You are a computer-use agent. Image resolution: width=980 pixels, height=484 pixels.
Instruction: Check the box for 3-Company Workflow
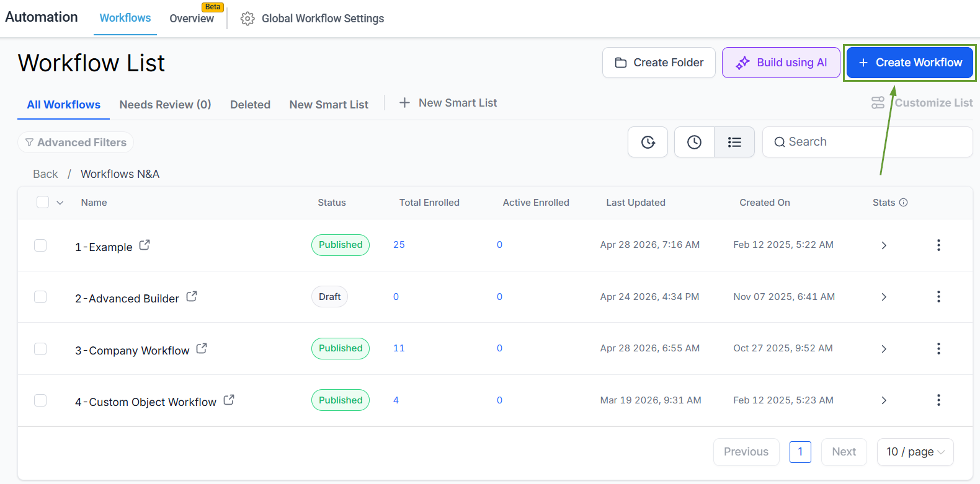click(40, 349)
